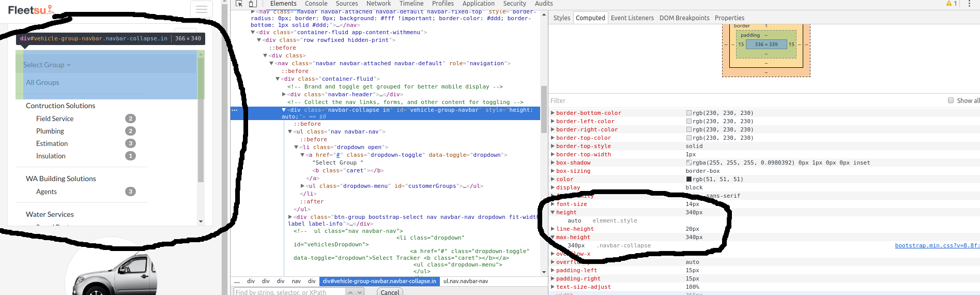
Task: Open the Sources tab
Action: tap(347, 4)
